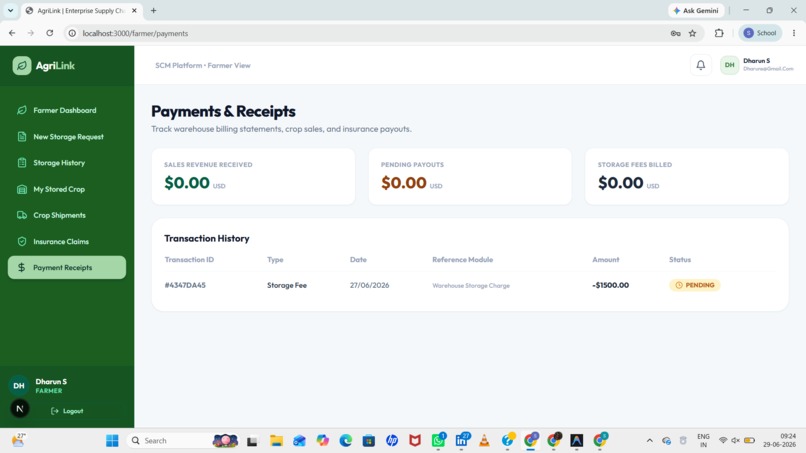Navigate to Crop Shipments
The width and height of the screenshot is (806, 453).
pyautogui.click(x=67, y=215)
